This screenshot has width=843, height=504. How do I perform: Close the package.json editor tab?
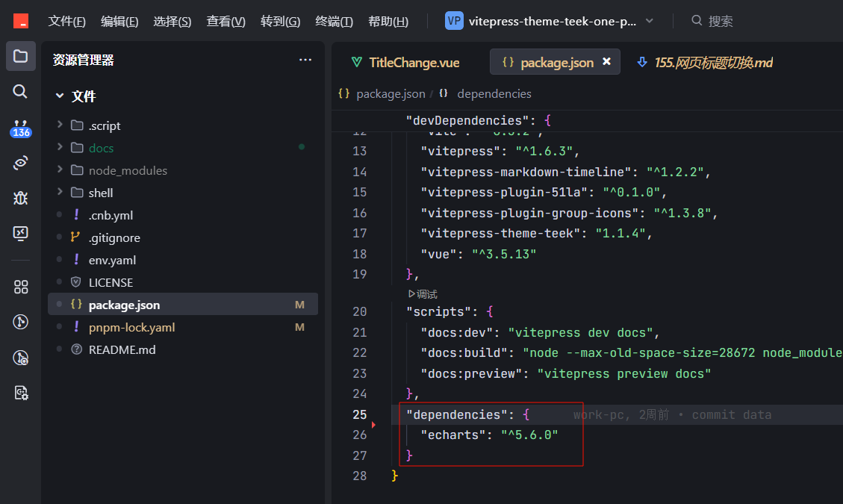click(606, 62)
